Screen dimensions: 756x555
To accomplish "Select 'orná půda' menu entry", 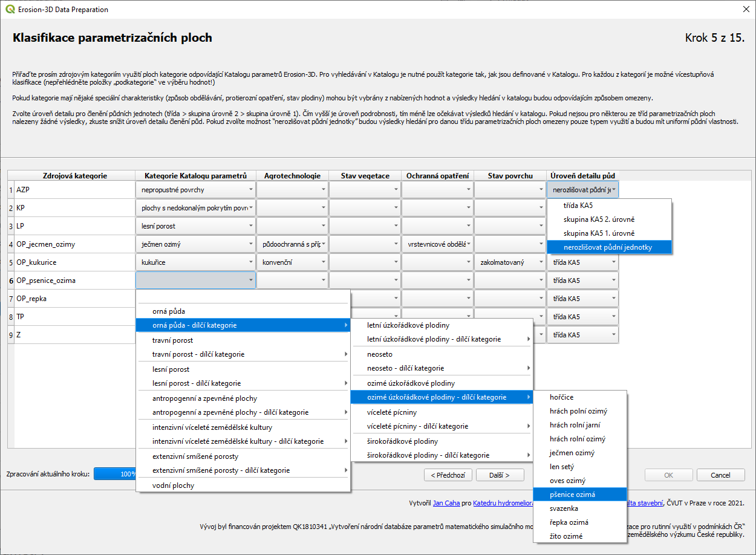I will [x=243, y=311].
